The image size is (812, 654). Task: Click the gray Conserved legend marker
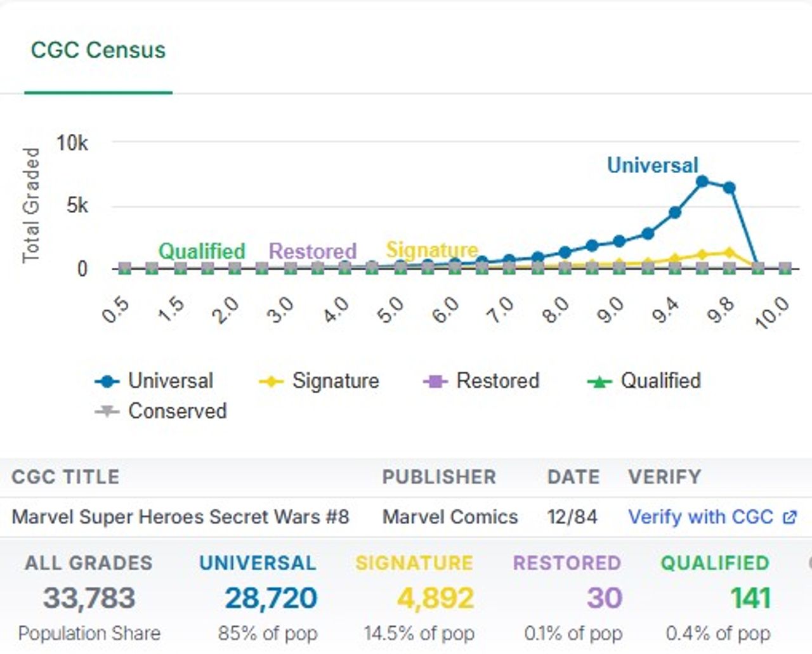pyautogui.click(x=107, y=412)
